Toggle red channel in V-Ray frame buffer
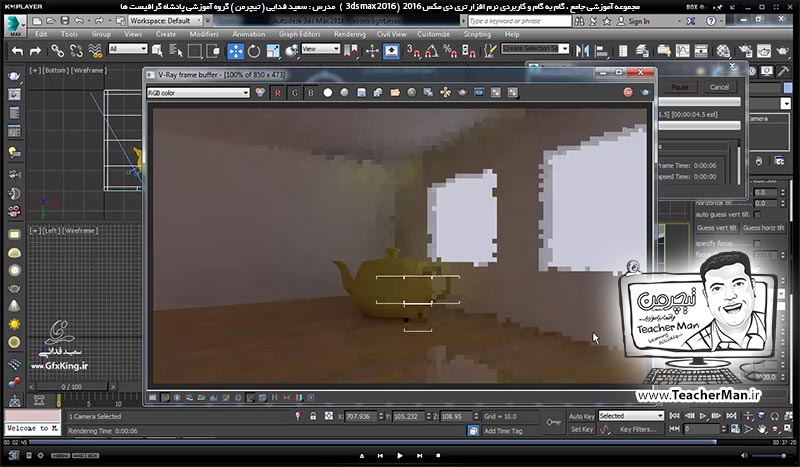This screenshot has height=467, width=800. pyautogui.click(x=278, y=92)
